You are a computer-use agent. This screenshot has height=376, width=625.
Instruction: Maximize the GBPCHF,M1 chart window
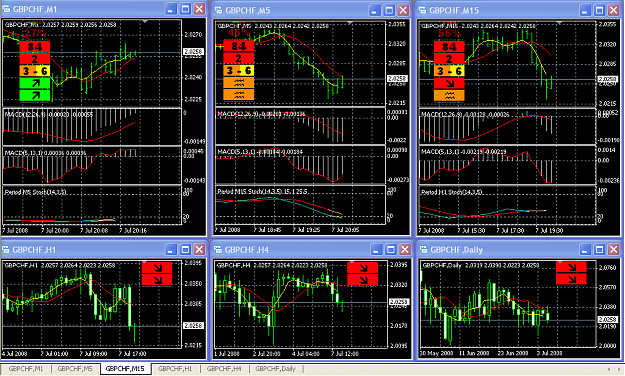coord(185,9)
